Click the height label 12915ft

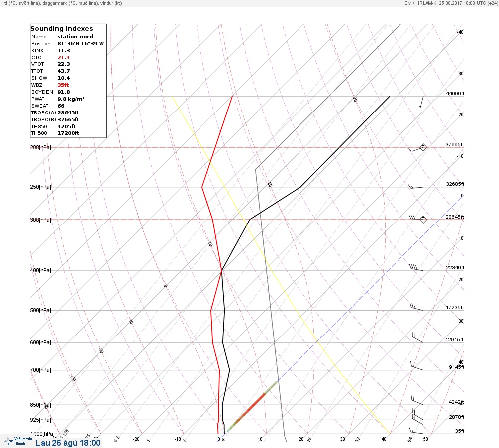[454, 340]
